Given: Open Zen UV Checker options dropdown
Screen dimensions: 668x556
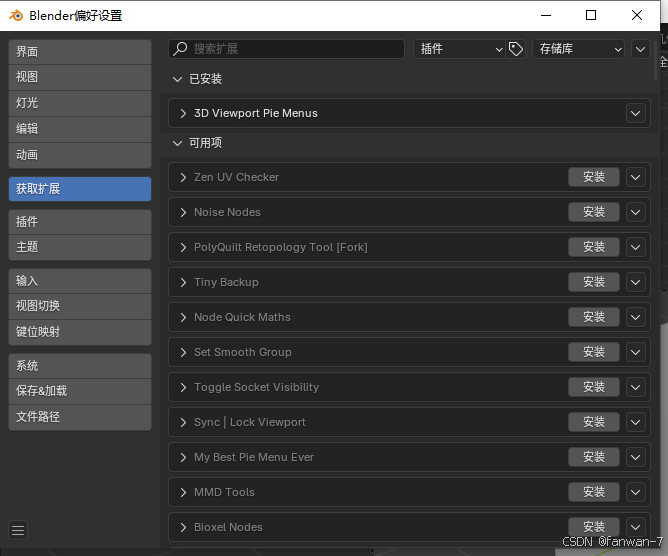Looking at the screenshot, I should [636, 177].
